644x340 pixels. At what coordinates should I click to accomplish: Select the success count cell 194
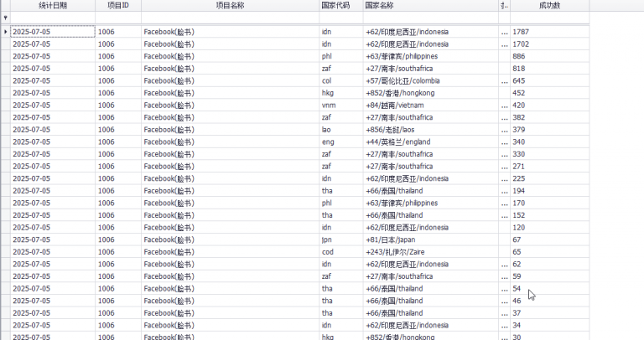[550, 191]
